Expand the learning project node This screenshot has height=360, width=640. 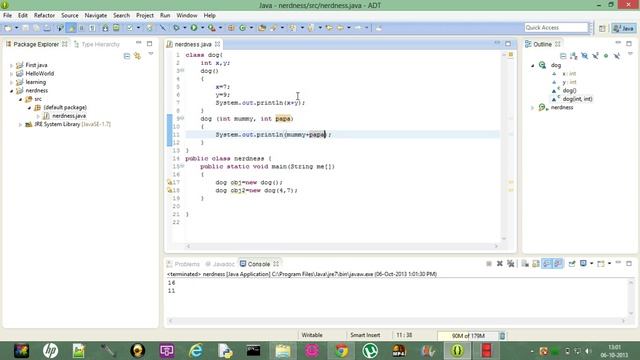pyautogui.click(x=11, y=82)
